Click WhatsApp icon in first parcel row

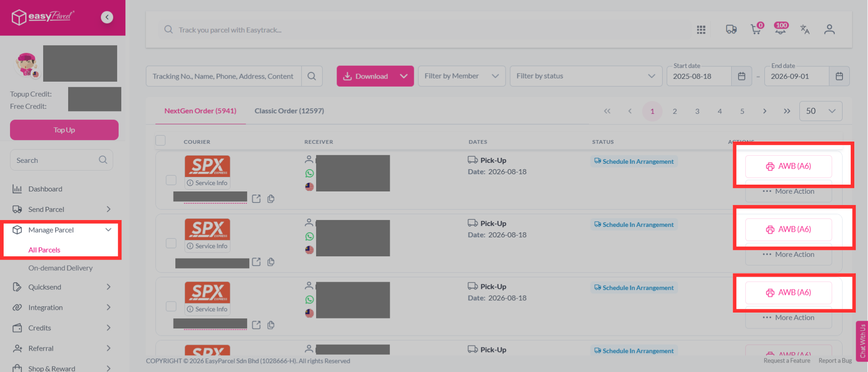click(x=309, y=173)
